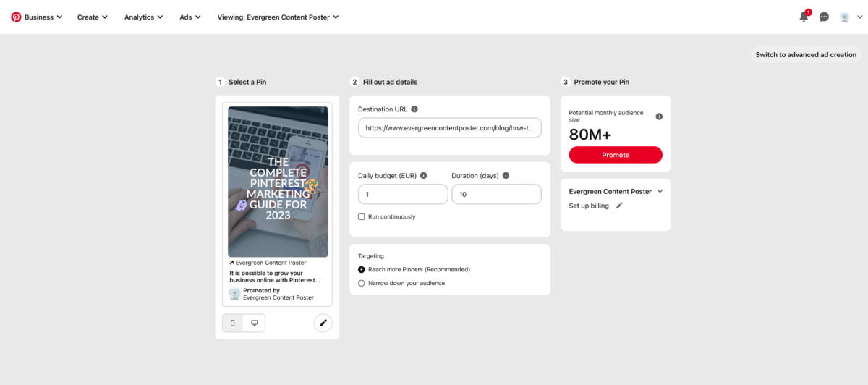The height and width of the screenshot is (385, 868).
Task: Click info icon beside Potential monthly audience size
Action: 659,117
